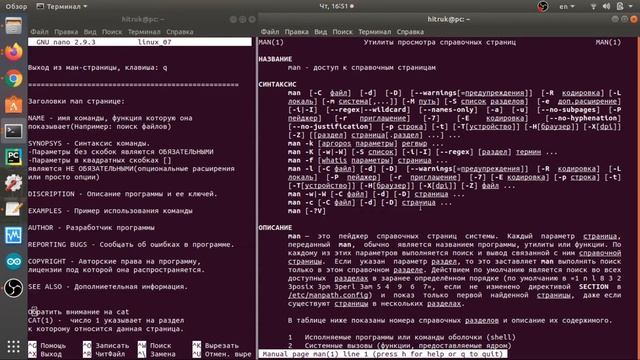Open Файл menu in the man page window
The image size is (640, 360).
(x=270, y=31)
